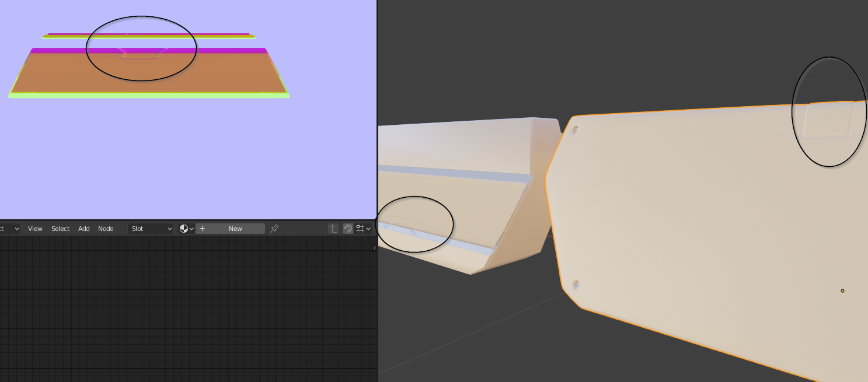Click the collapse arrow on the right panel edge
This screenshot has width=868, height=382.
coord(374,248)
